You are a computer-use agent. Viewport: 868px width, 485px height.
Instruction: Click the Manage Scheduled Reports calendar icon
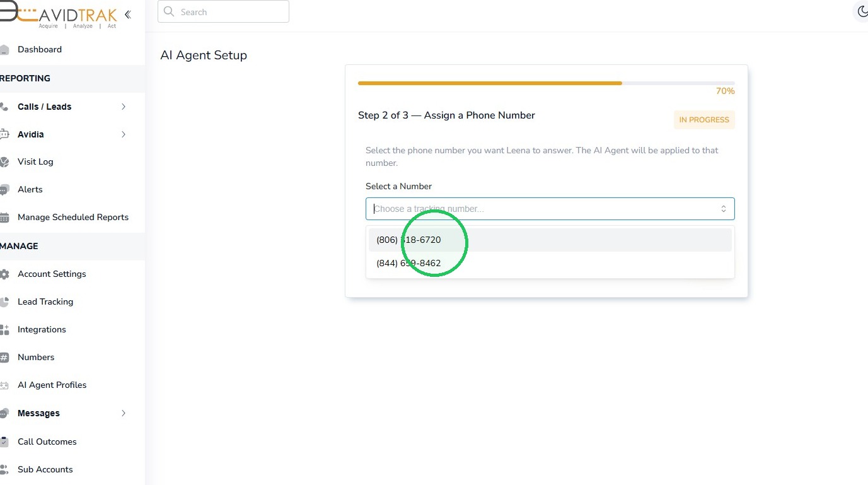point(4,218)
